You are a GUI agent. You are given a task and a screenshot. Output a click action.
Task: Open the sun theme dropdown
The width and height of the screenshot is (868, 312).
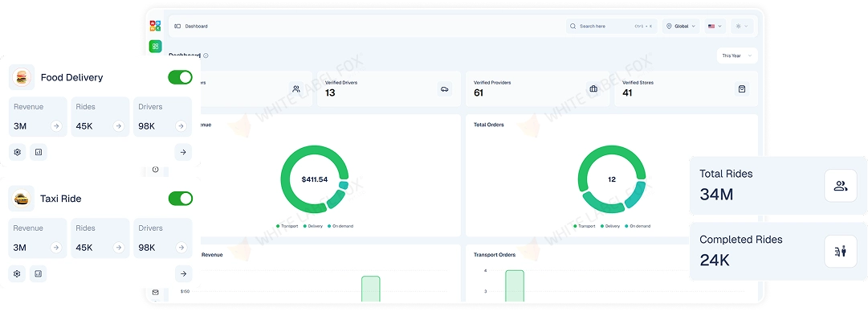[x=743, y=26]
